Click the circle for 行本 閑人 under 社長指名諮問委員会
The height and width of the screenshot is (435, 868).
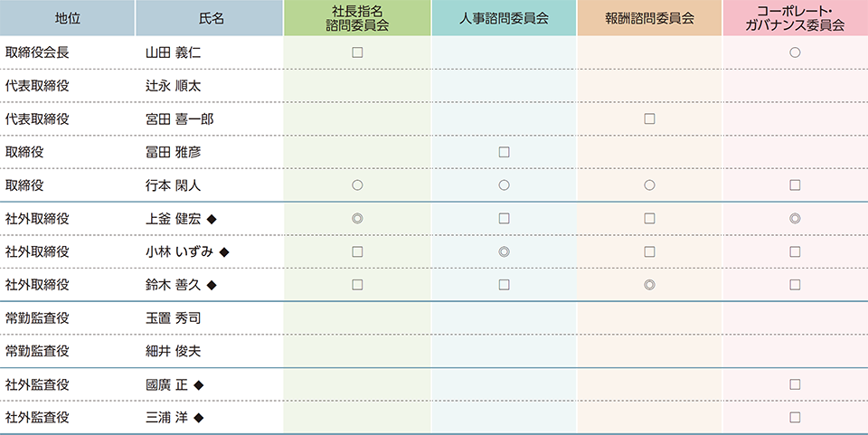pos(357,185)
